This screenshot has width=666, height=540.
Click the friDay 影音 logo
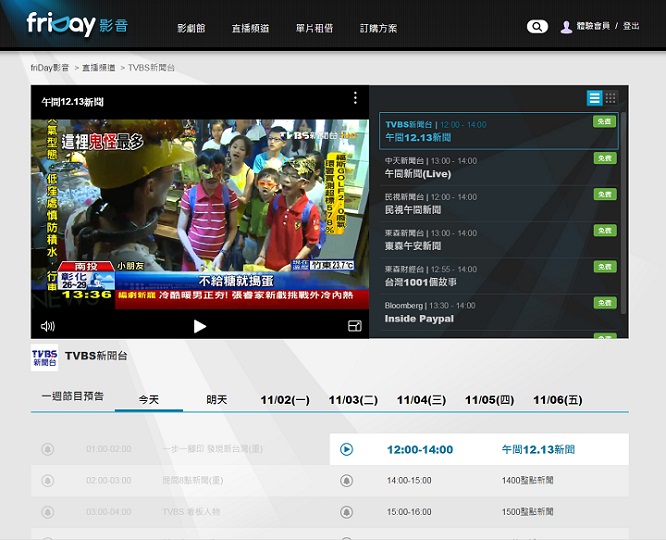click(x=77, y=24)
